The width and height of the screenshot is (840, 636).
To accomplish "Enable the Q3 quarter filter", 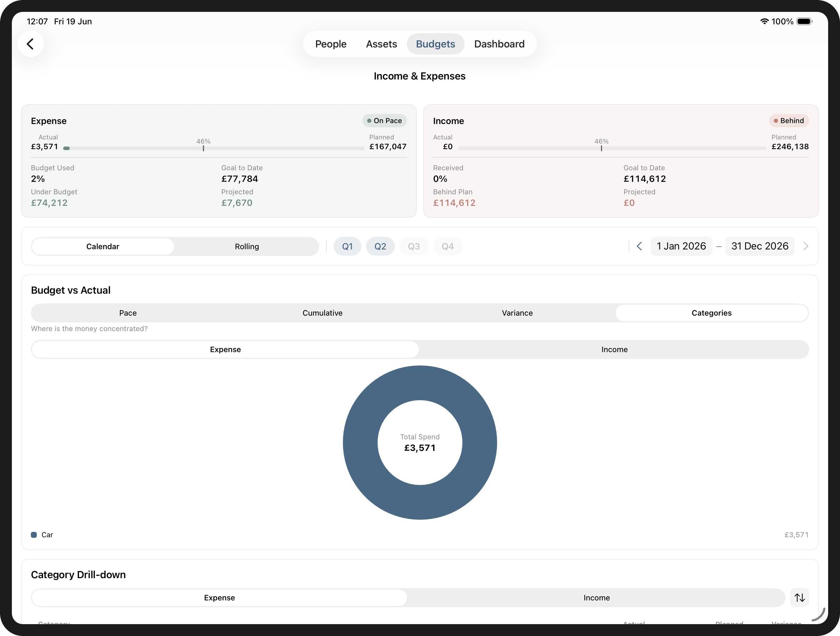I will 414,247.
